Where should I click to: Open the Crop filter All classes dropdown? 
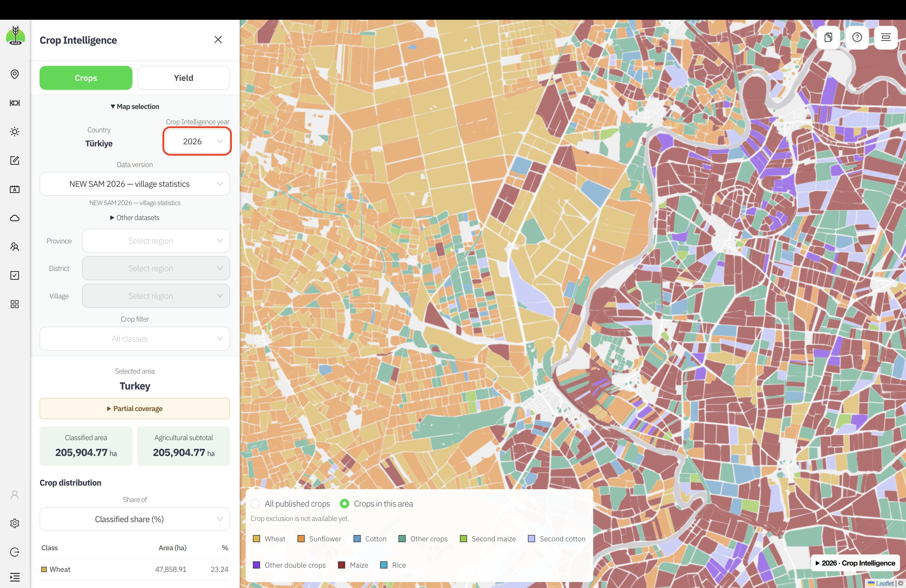(x=135, y=339)
